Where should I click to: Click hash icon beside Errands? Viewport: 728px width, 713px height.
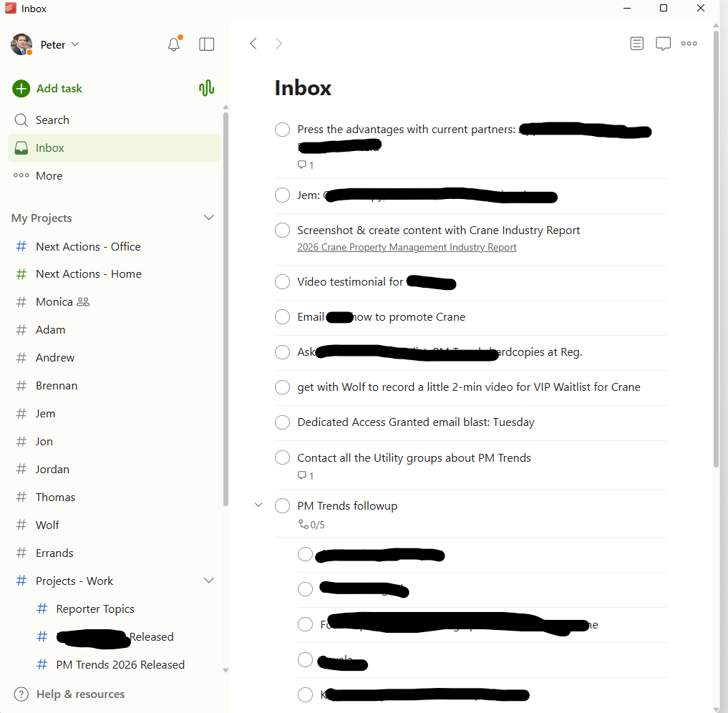[21, 553]
